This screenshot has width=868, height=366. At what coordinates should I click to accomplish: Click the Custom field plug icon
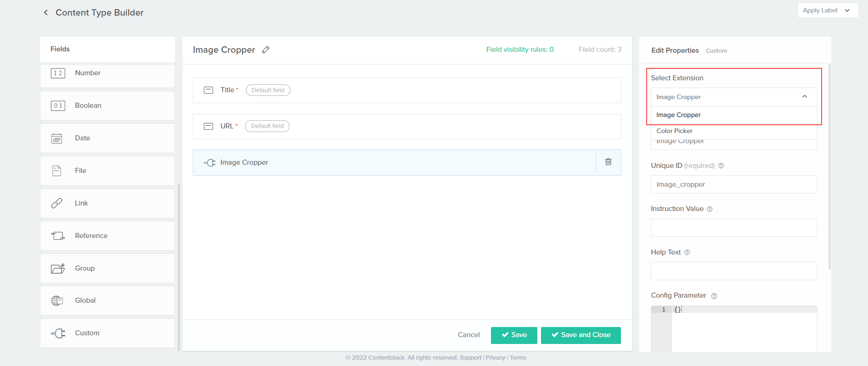58,333
